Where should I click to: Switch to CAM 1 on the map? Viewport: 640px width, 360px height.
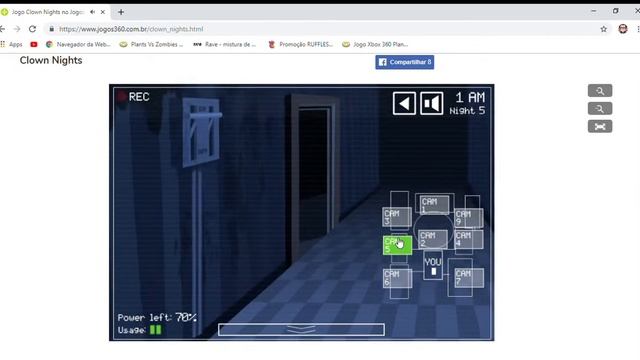pyautogui.click(x=435, y=204)
